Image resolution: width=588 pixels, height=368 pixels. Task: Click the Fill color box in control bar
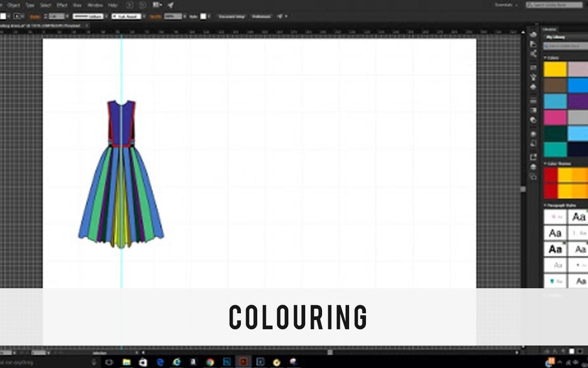point(3,16)
